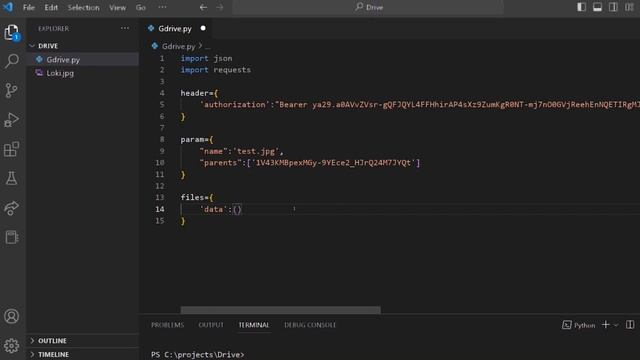Toggle the bottom panel layout icon
The image size is (640, 360).
[x=597, y=7]
